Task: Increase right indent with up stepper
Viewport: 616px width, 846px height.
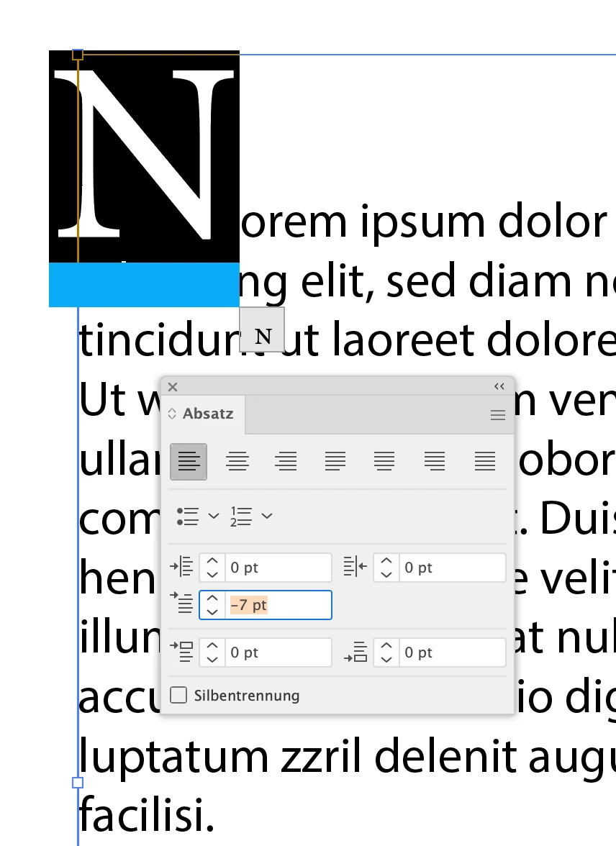Action: click(386, 560)
